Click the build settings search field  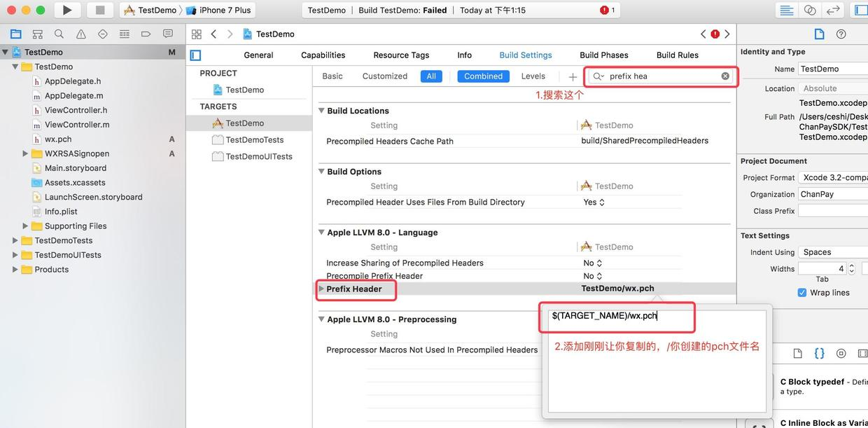tap(660, 76)
